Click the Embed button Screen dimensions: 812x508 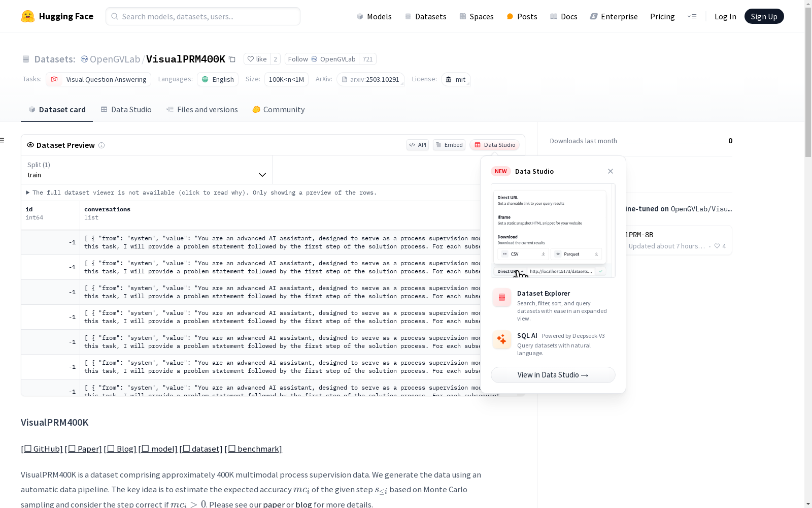pos(449,145)
